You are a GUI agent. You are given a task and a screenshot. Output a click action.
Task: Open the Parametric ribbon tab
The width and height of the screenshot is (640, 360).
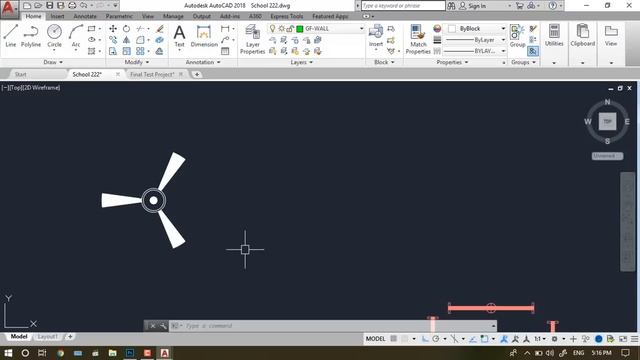[x=119, y=16]
